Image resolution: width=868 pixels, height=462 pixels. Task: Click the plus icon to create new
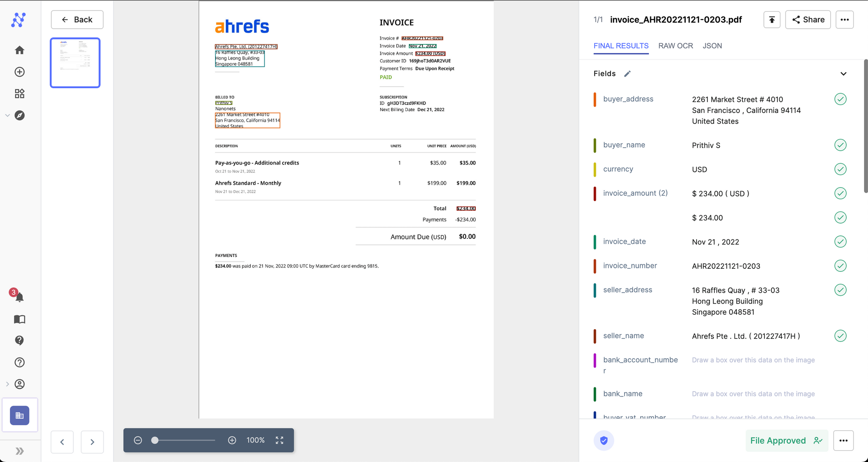point(19,72)
